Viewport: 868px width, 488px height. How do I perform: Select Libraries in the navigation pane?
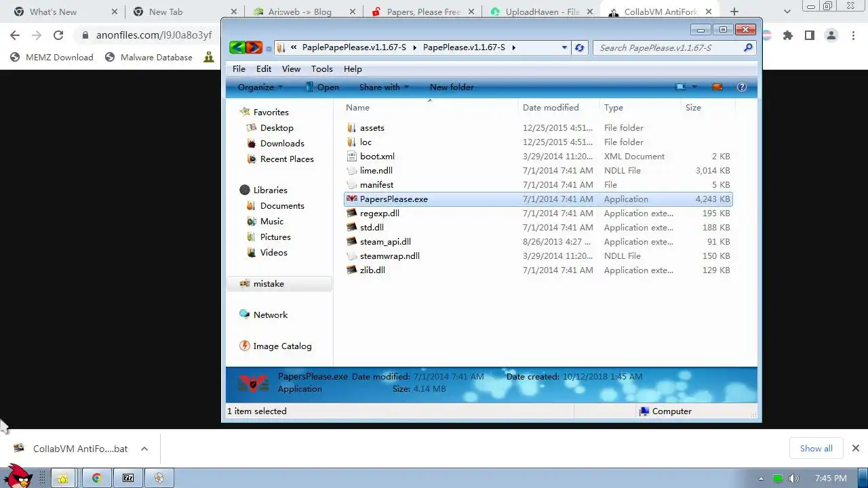(x=270, y=190)
